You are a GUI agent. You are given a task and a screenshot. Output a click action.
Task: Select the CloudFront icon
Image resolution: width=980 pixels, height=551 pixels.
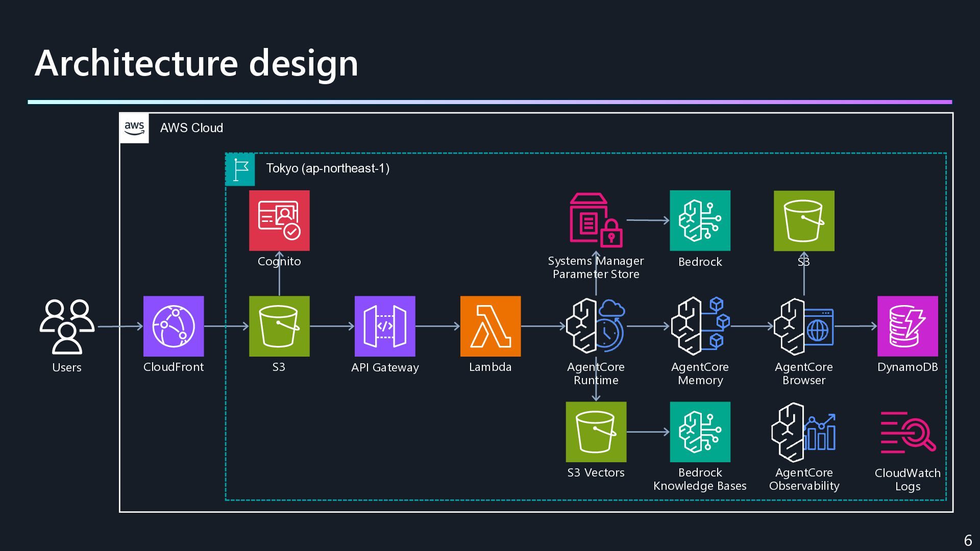[174, 326]
